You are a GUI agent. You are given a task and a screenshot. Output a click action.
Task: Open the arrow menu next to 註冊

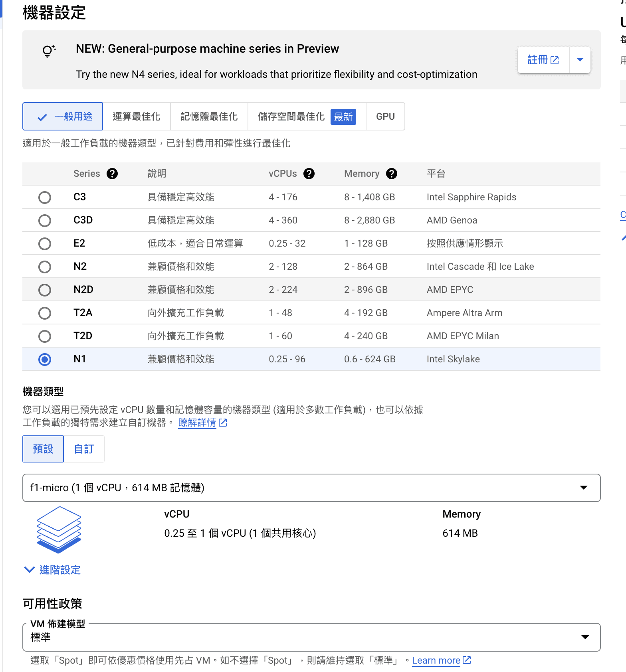point(580,60)
